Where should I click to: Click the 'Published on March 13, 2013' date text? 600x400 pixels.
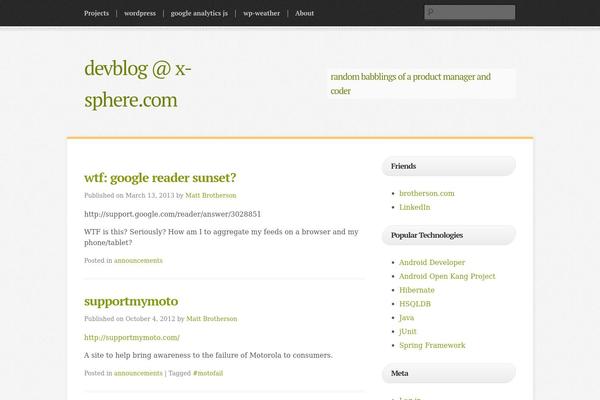click(129, 195)
